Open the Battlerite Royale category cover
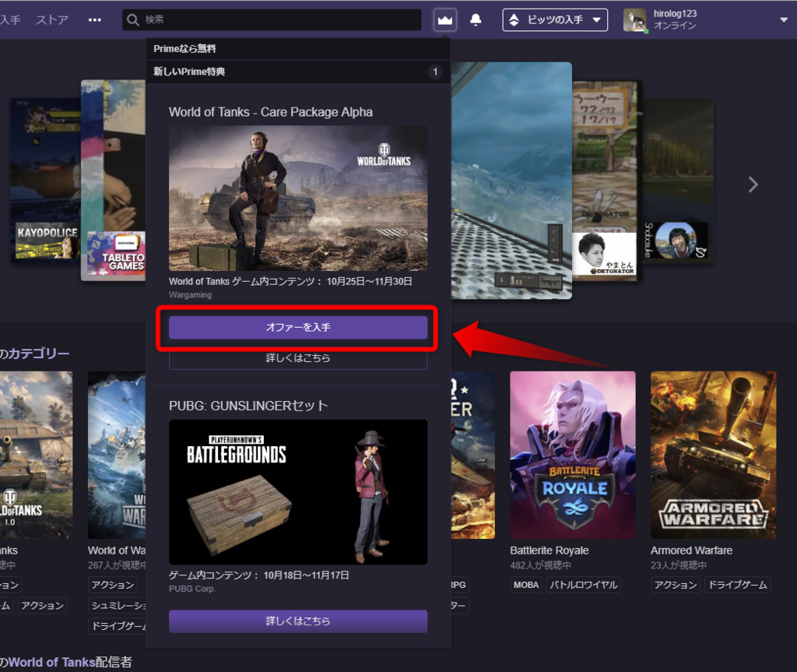Image resolution: width=797 pixels, height=672 pixels. pyautogui.click(x=573, y=455)
